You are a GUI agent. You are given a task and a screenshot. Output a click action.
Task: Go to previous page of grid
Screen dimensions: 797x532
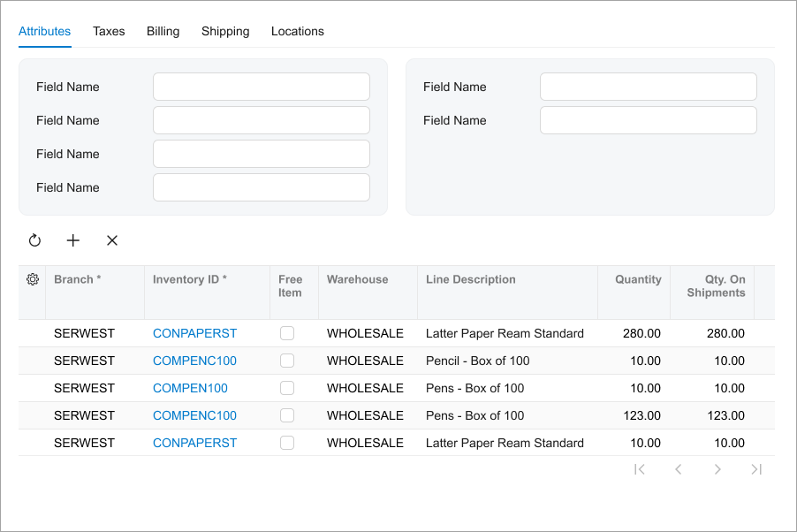(679, 469)
